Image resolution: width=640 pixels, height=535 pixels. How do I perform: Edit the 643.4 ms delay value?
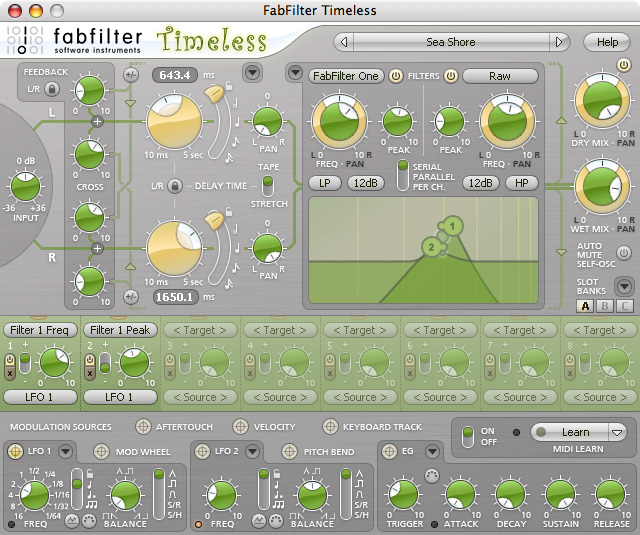click(x=175, y=75)
